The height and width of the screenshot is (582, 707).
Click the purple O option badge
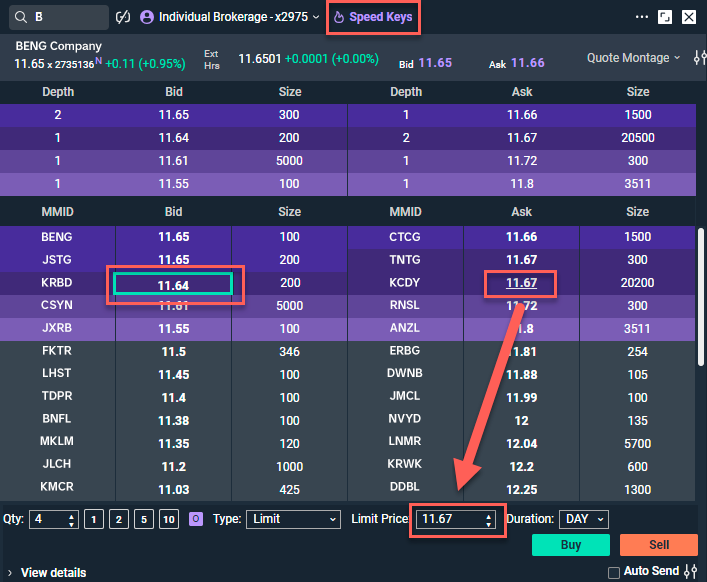[196, 519]
